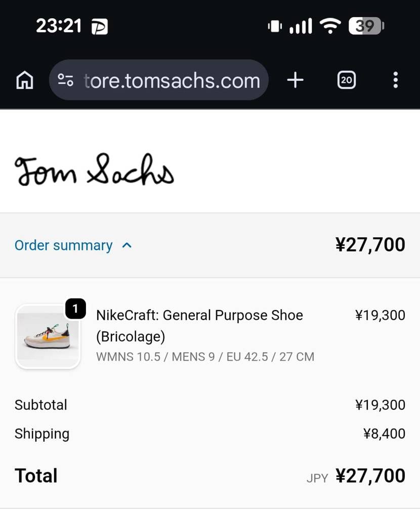The image size is (420, 514).
Task: Tap the General Purpose Shoe thumbnail
Action: click(x=48, y=336)
